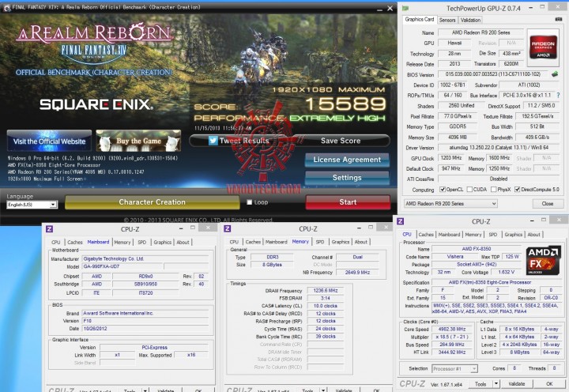Open the Processor #1 selection dropdown
Image resolution: width=569 pixels, height=392 pixels.
pyautogui.click(x=454, y=369)
